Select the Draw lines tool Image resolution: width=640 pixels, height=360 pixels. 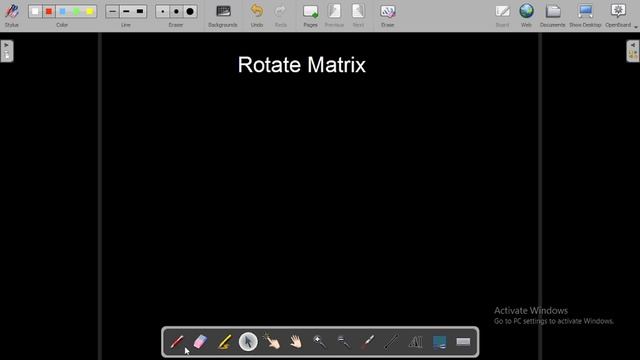click(x=391, y=342)
